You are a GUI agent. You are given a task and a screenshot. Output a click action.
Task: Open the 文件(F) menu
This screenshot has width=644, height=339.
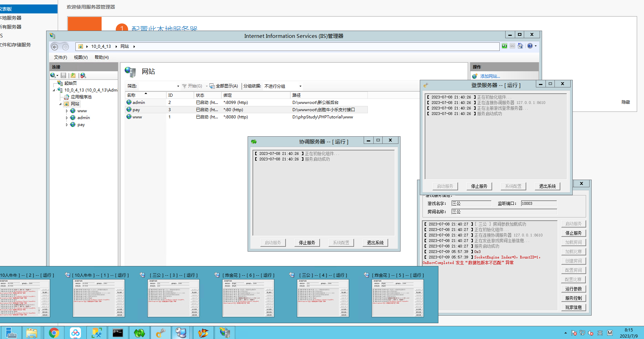coord(61,57)
